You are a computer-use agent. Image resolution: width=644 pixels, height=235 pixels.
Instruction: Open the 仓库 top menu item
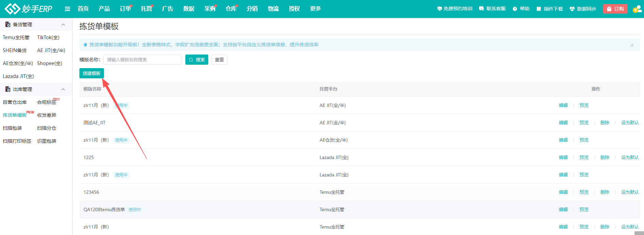[231, 9]
